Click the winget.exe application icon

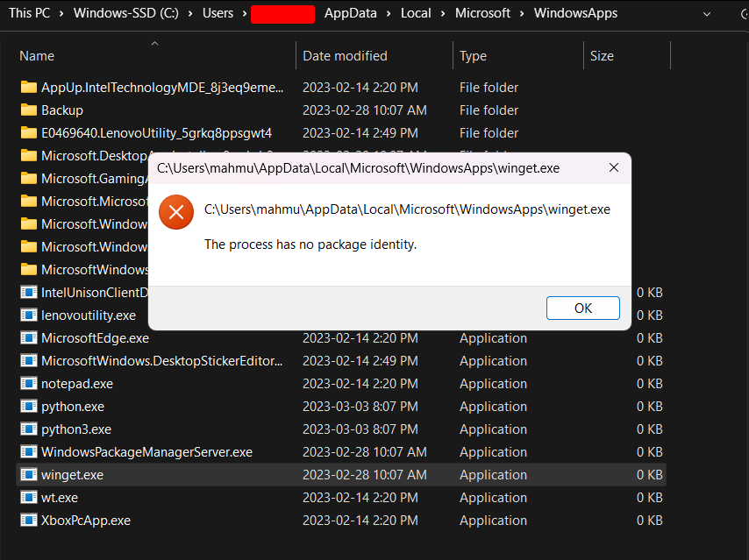pos(29,474)
